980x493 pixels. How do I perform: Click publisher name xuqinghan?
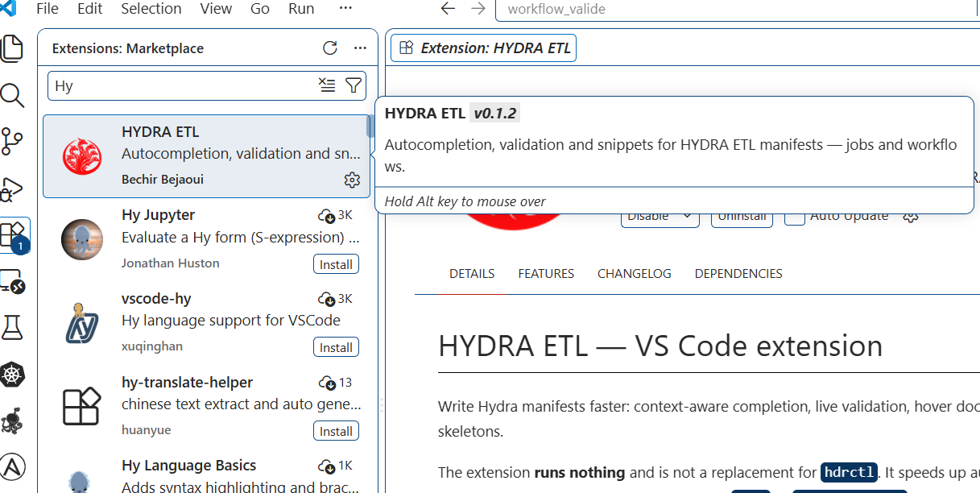pyautogui.click(x=152, y=346)
